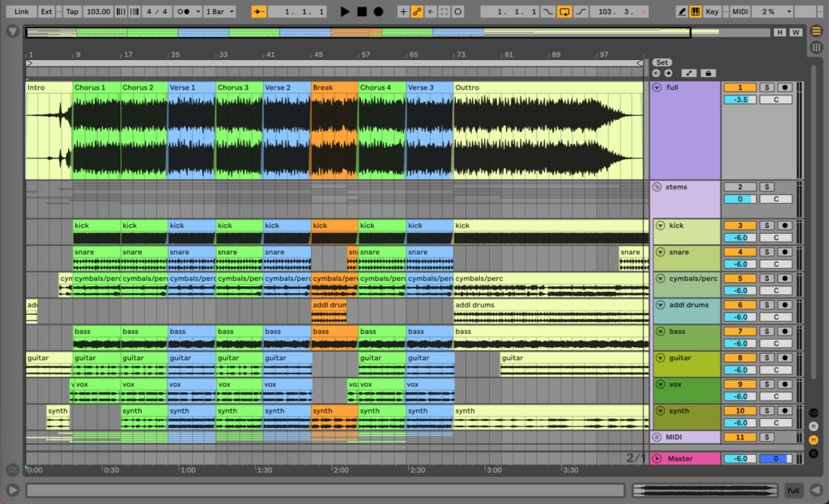The height and width of the screenshot is (504, 829).
Task: Toggle the Automation Arm icon
Action: tap(417, 11)
